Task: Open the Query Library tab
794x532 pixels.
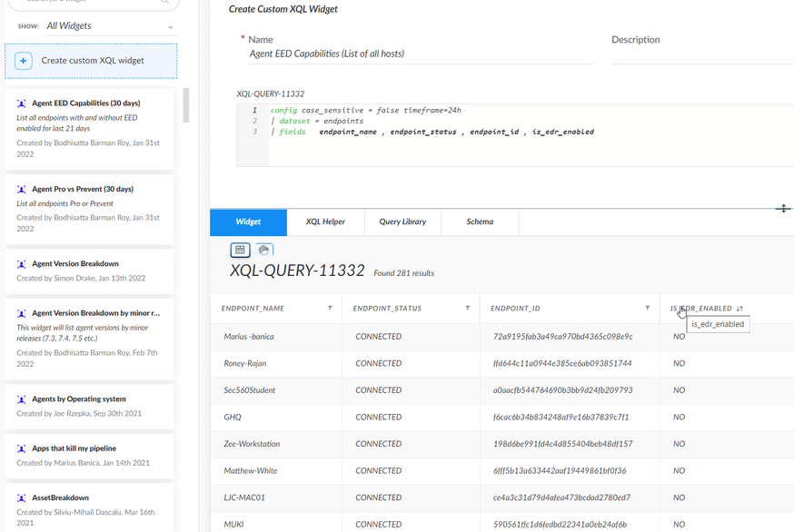Action: coord(402,222)
